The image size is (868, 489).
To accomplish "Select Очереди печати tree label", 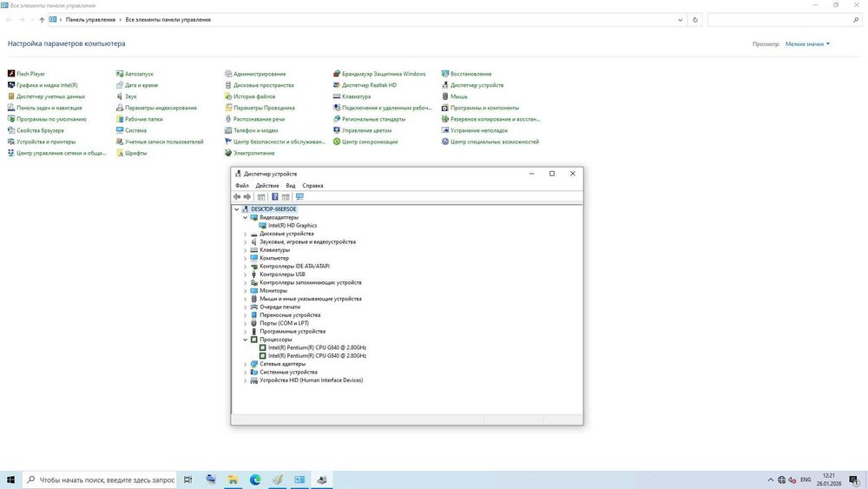I will point(279,307).
